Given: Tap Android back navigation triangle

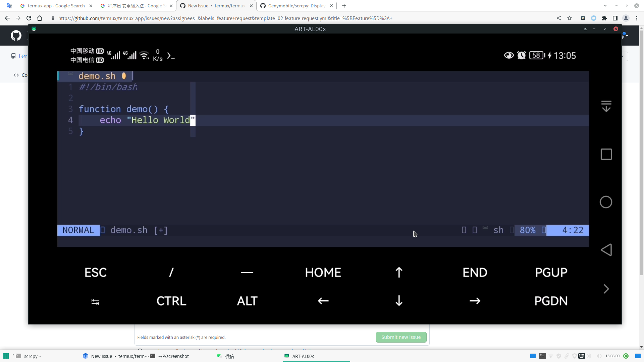Looking at the screenshot, I should coord(606,250).
